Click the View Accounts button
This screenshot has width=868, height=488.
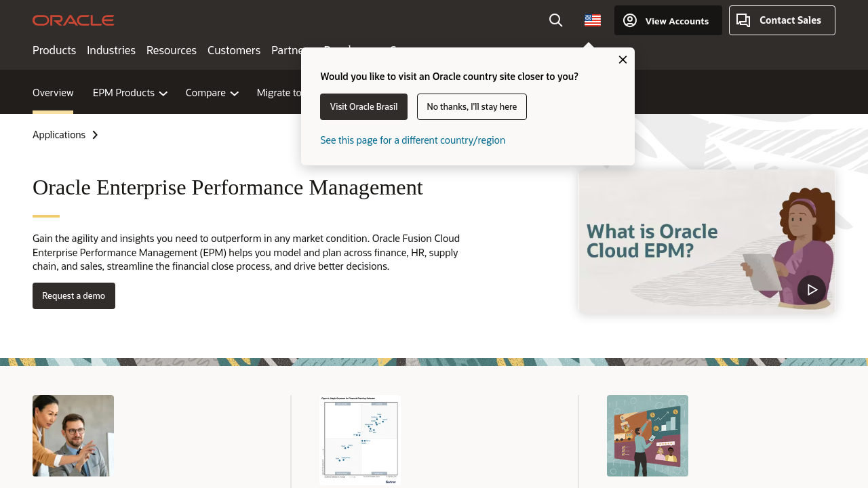coord(668,20)
